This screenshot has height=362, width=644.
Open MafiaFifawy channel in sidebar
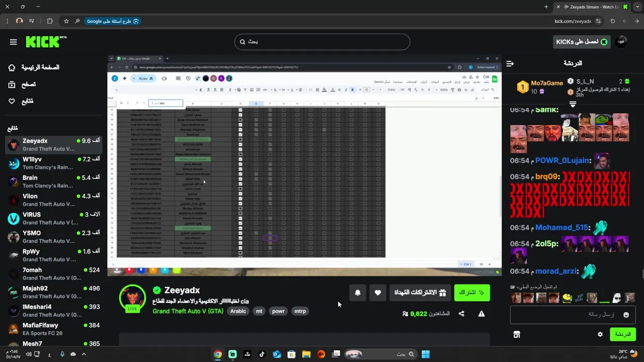coord(54,329)
